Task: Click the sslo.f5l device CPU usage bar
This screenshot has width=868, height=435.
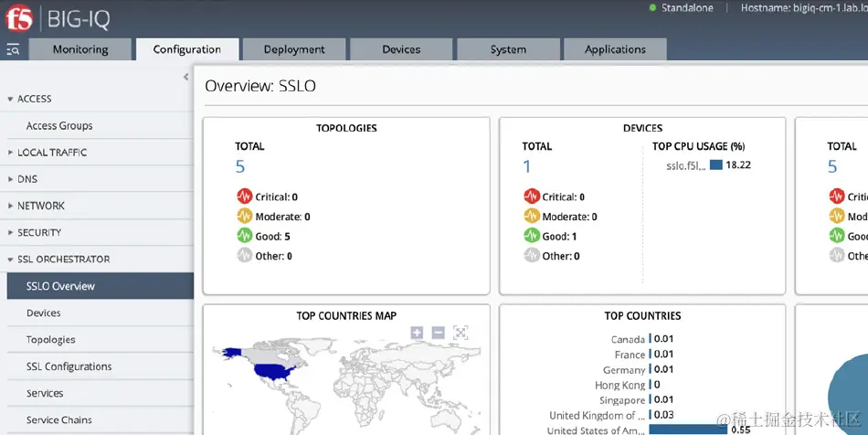Action: pyautogui.click(x=715, y=164)
